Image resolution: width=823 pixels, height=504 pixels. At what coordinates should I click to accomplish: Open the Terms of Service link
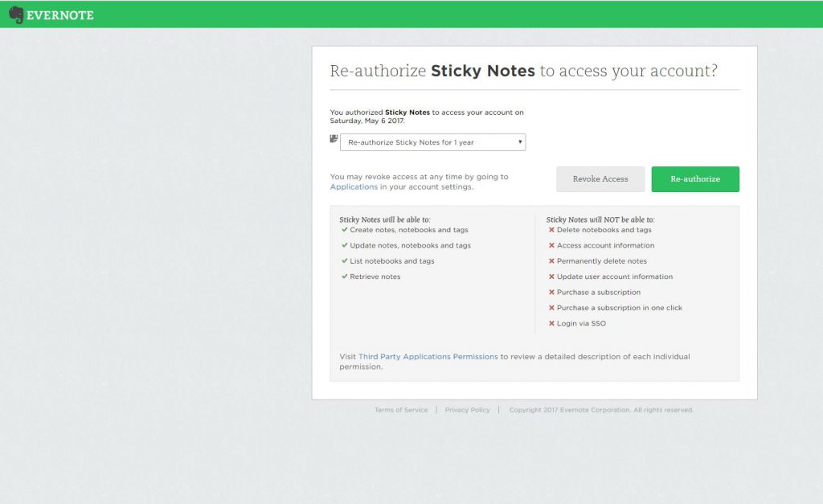(x=401, y=409)
